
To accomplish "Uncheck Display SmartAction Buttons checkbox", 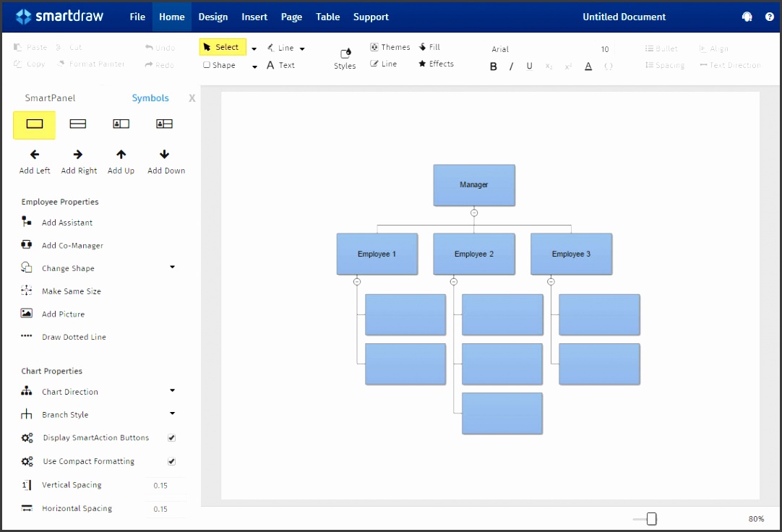I will point(172,438).
